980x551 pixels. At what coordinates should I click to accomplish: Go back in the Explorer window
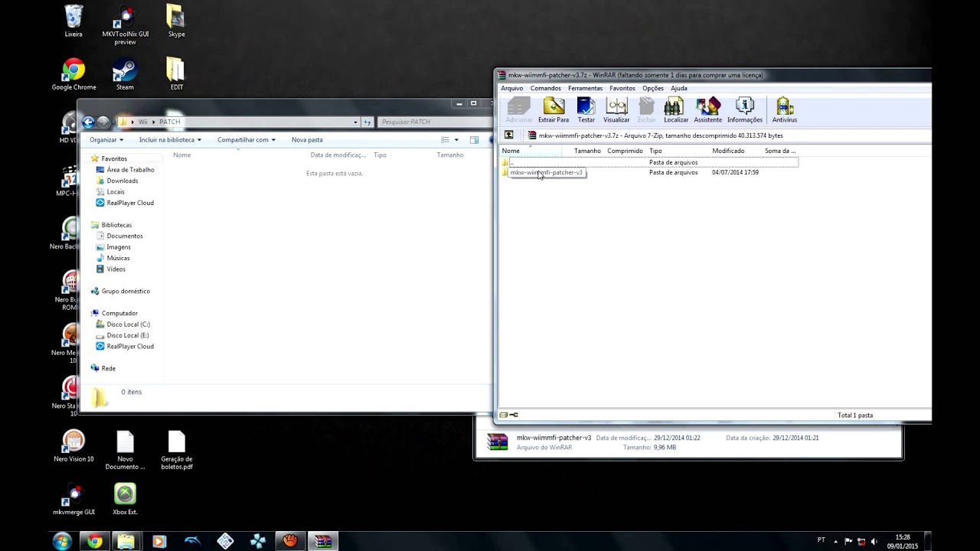(x=88, y=122)
